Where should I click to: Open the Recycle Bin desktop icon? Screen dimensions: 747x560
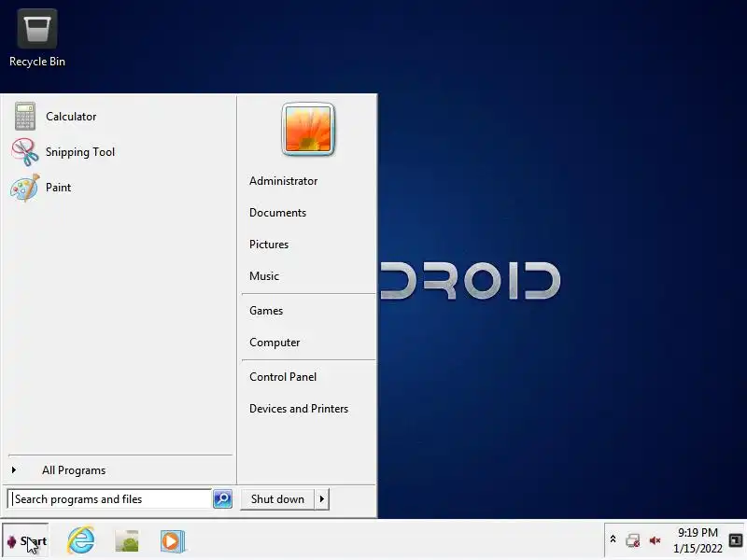click(37, 39)
